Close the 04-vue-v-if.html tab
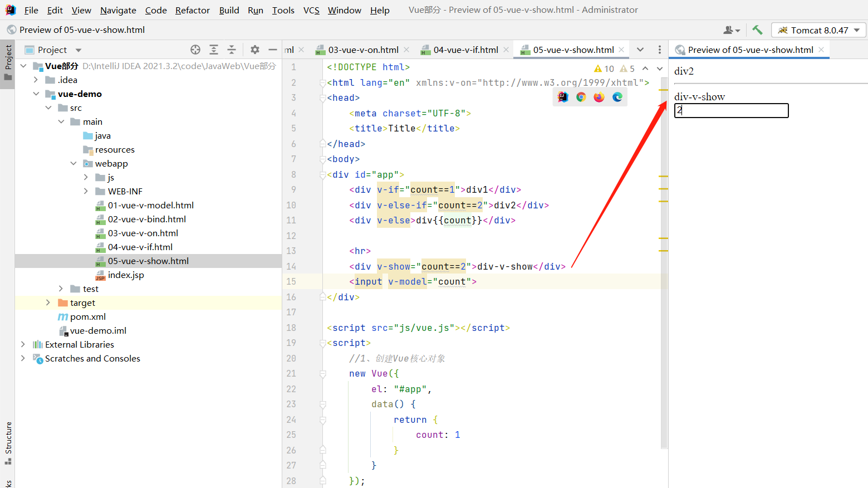The image size is (868, 488). tap(506, 50)
